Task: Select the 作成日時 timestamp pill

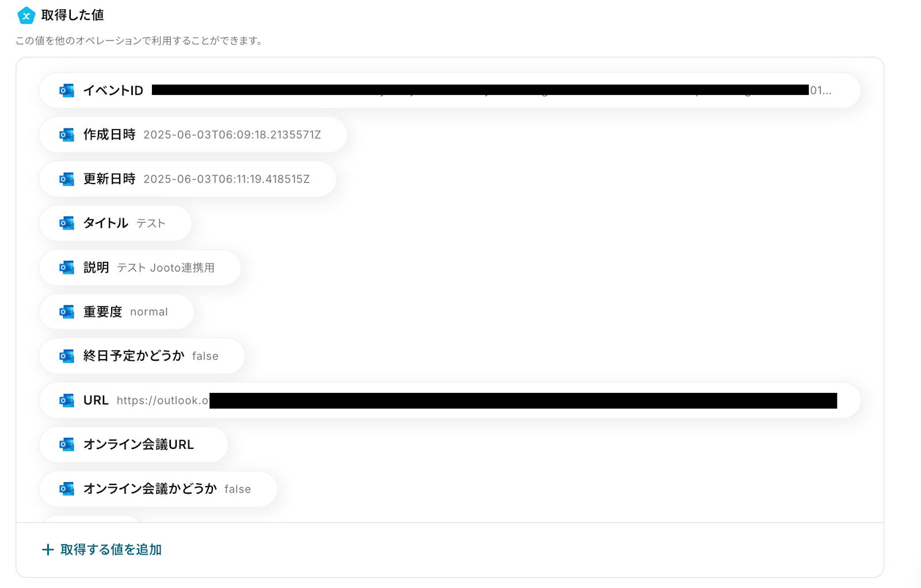Action: pyautogui.click(x=193, y=135)
